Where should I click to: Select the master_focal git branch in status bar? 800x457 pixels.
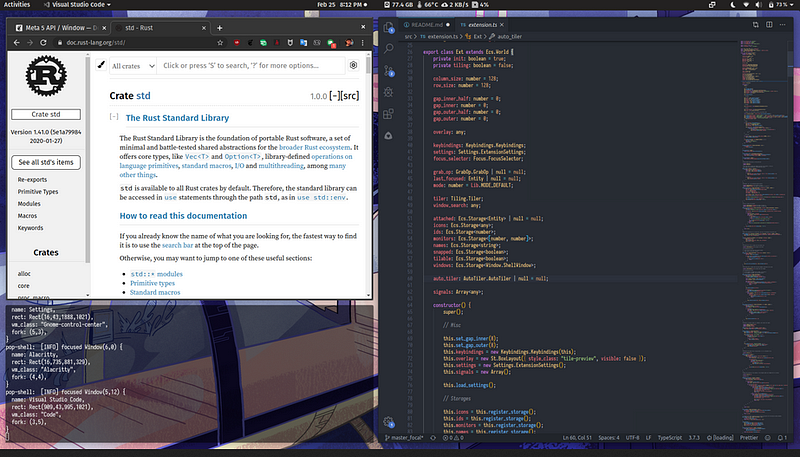tap(404, 438)
